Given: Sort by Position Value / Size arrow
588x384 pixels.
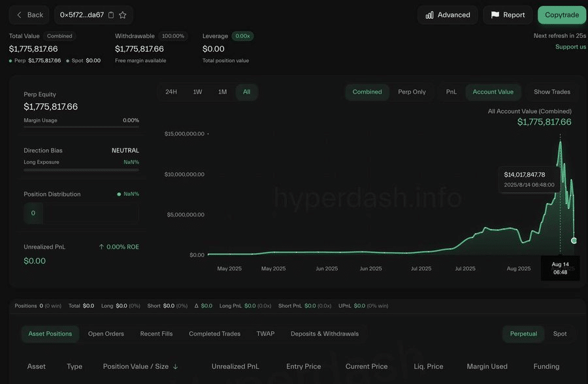Looking at the screenshot, I should [x=175, y=367].
